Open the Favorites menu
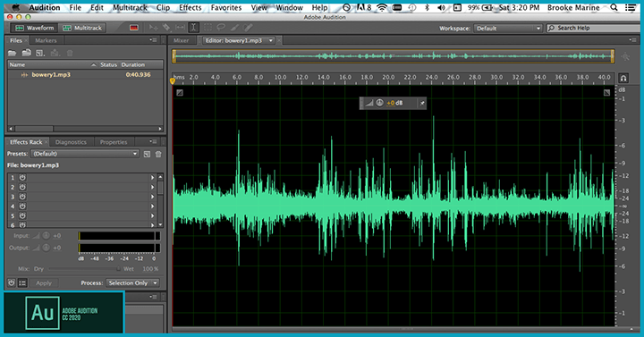The height and width of the screenshot is (337, 644). pyautogui.click(x=226, y=7)
